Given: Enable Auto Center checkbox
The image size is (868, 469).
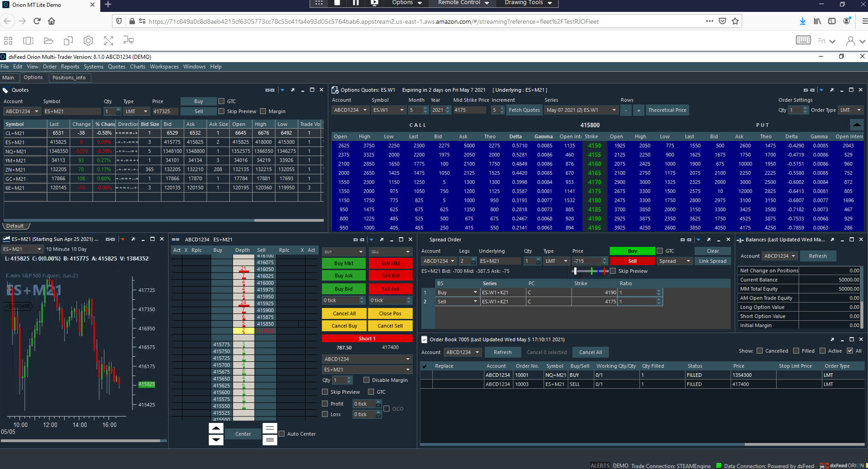Looking at the screenshot, I should click(x=282, y=434).
